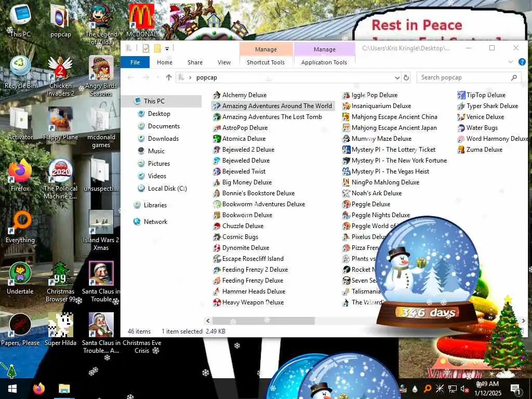
Task: Open Desktop in the navigation pane
Action: 159,114
